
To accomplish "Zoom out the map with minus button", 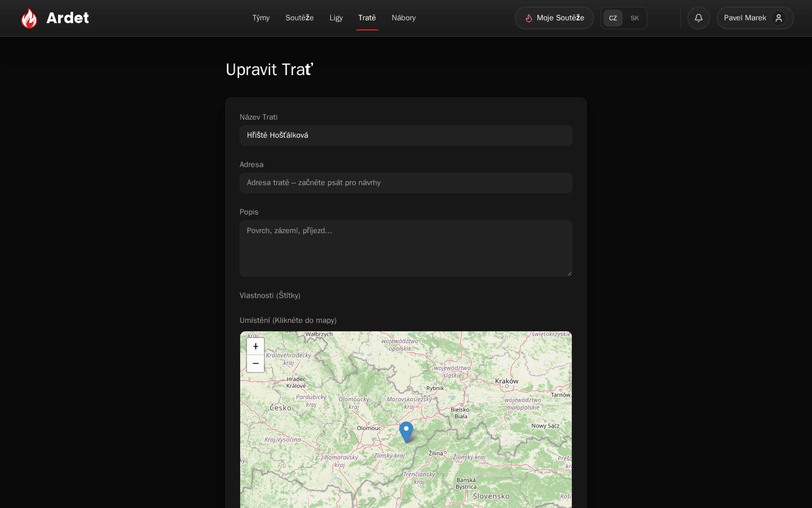I will click(x=255, y=364).
